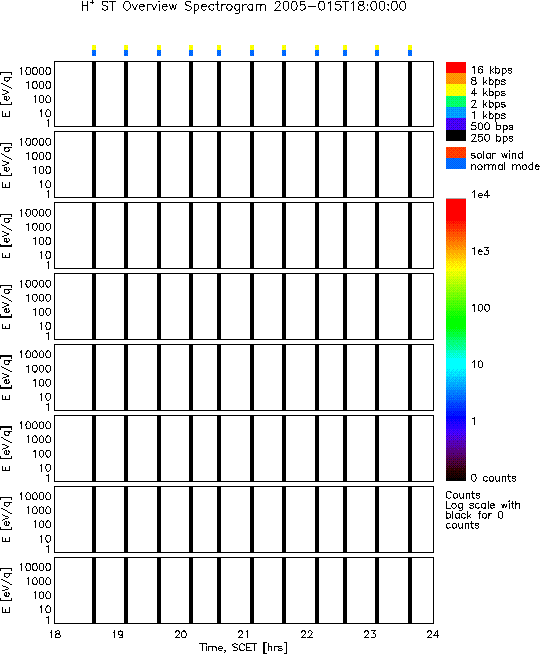This screenshot has width=540, height=654.
Task: Click the purple 500 bps legend swatch
Action: [x=456, y=124]
